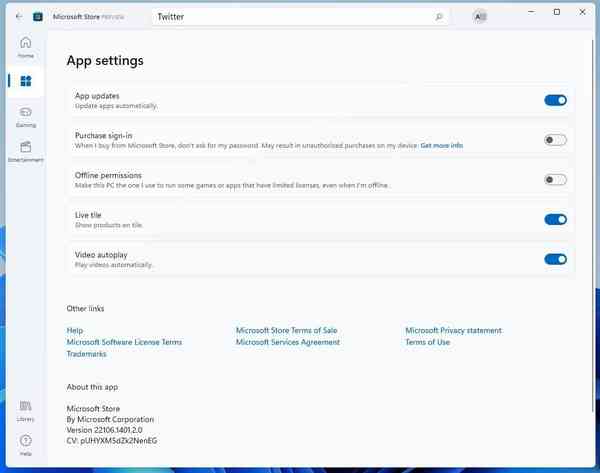Click the About this app heading
This screenshot has width=600, height=473.
(x=92, y=387)
